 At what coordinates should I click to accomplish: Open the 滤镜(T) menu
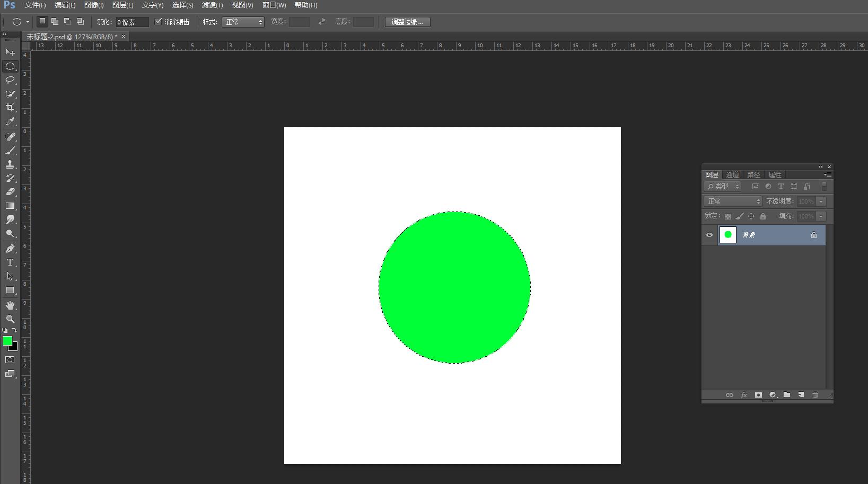coord(212,5)
